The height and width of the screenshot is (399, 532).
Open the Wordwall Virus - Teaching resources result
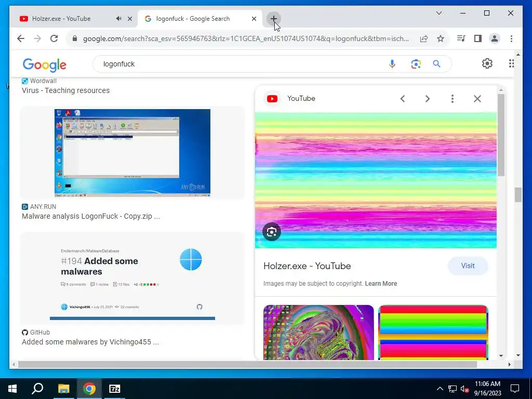(x=65, y=90)
